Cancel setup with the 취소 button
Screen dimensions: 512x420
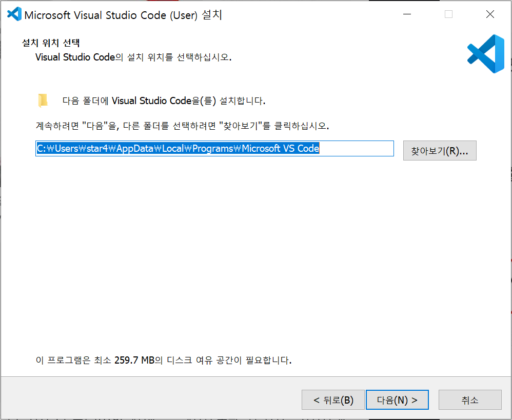pyautogui.click(x=470, y=400)
